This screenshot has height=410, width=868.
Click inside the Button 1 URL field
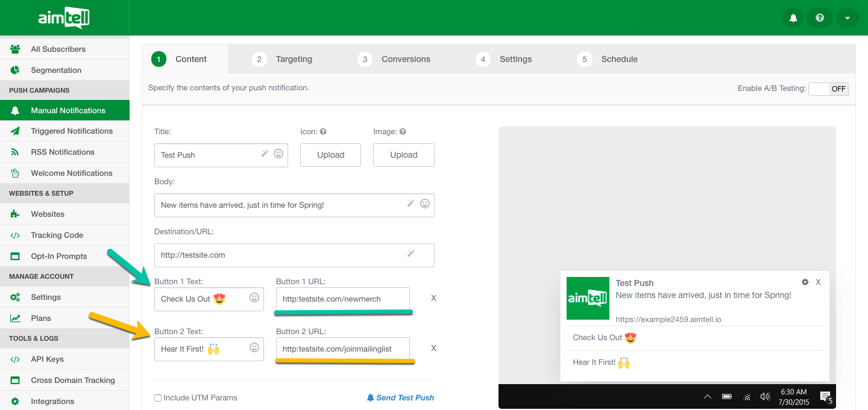342,299
